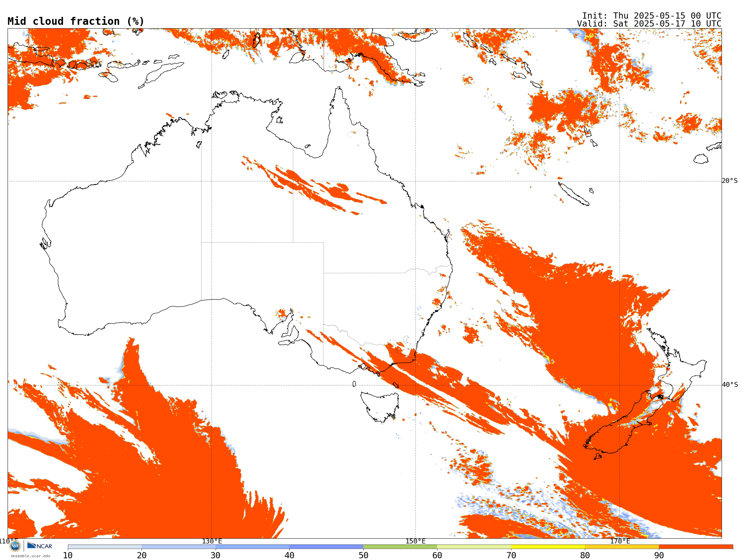Pick the 30-40 medium blue color swatch
The height and width of the screenshot is (560, 744).
[252, 547]
